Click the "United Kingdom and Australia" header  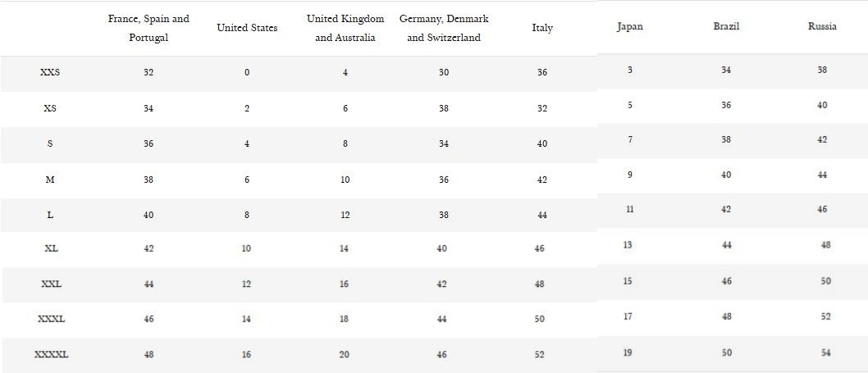[x=345, y=28]
